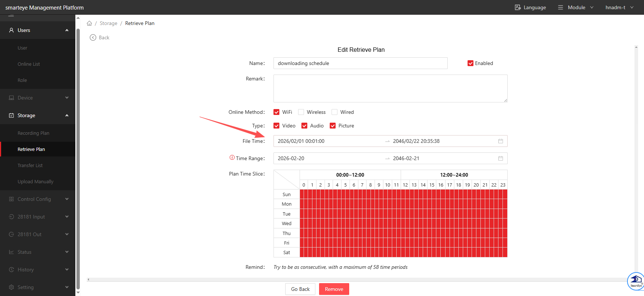
Task: Open the hnadm-t user dropdown
Action: (x=619, y=7)
